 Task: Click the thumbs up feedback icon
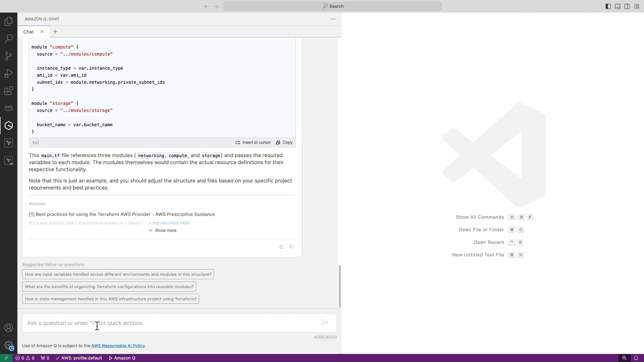(x=281, y=247)
